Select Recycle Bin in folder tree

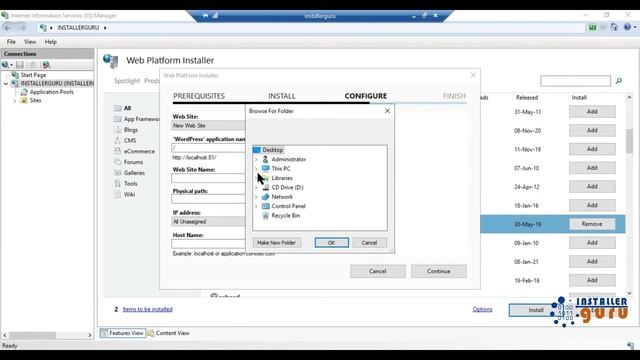pos(286,216)
